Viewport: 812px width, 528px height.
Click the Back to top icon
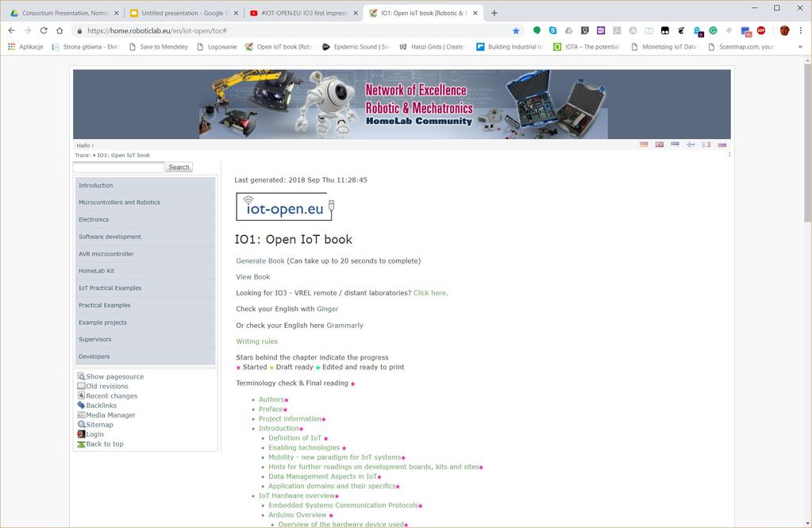81,444
